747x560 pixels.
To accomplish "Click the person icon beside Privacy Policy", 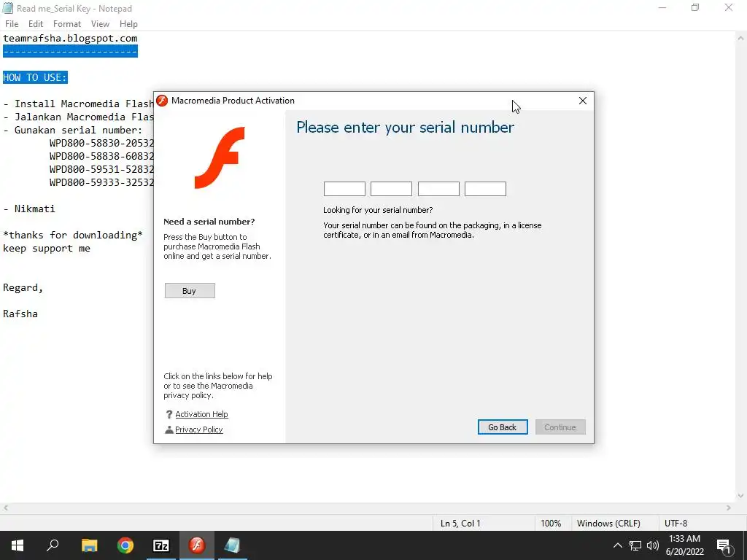I will (x=169, y=429).
